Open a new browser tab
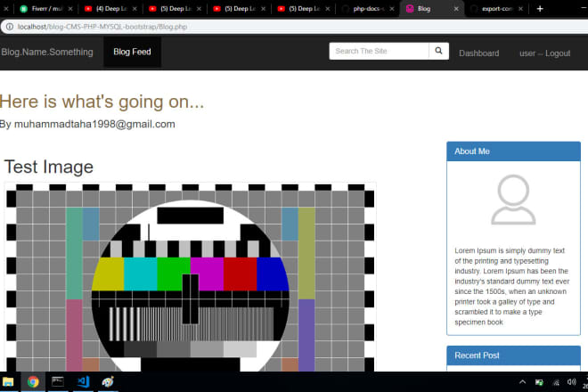 [x=540, y=9]
